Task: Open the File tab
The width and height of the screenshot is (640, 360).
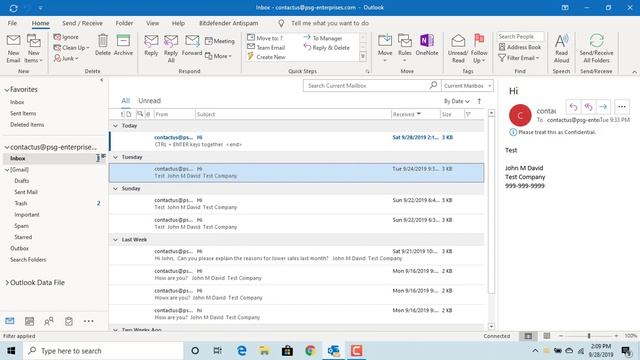Action: pos(12,23)
